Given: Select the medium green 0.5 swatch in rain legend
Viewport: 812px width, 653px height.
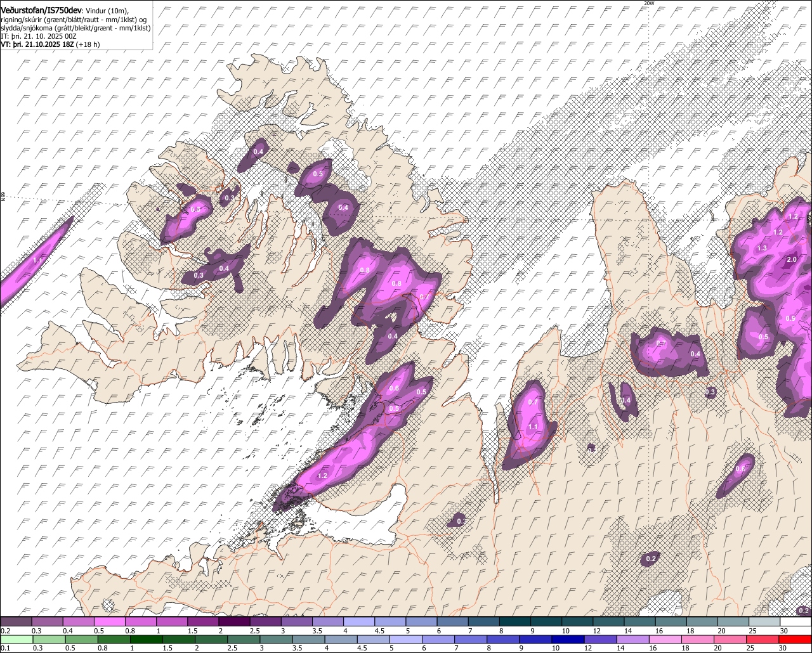Looking at the screenshot, I should tap(81, 639).
